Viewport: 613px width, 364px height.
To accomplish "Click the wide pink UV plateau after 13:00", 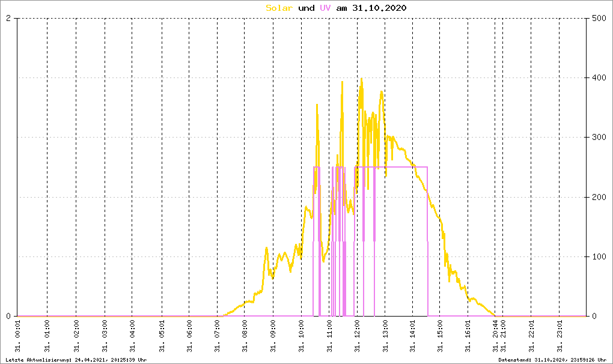I will pos(401,167).
